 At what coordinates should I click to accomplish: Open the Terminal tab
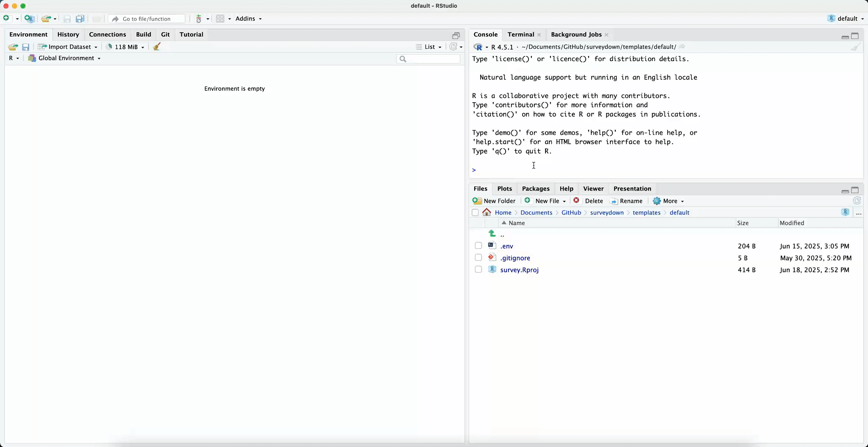(520, 34)
